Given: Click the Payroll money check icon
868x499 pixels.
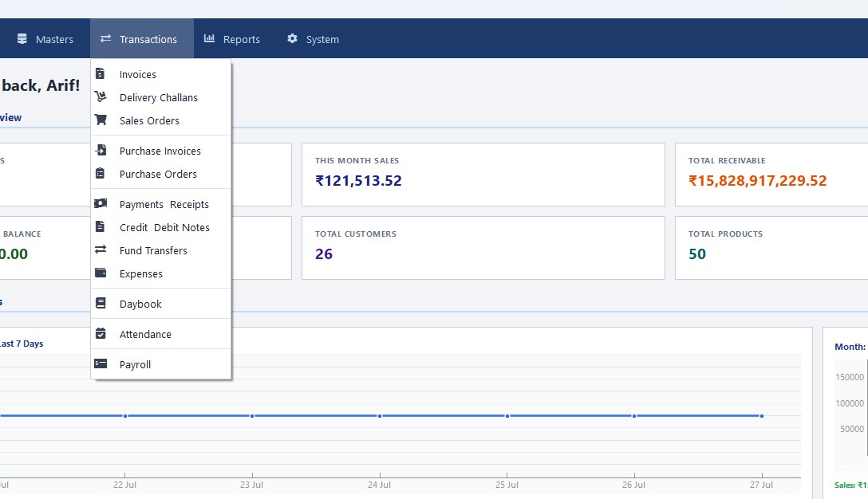Looking at the screenshot, I should pyautogui.click(x=101, y=364).
